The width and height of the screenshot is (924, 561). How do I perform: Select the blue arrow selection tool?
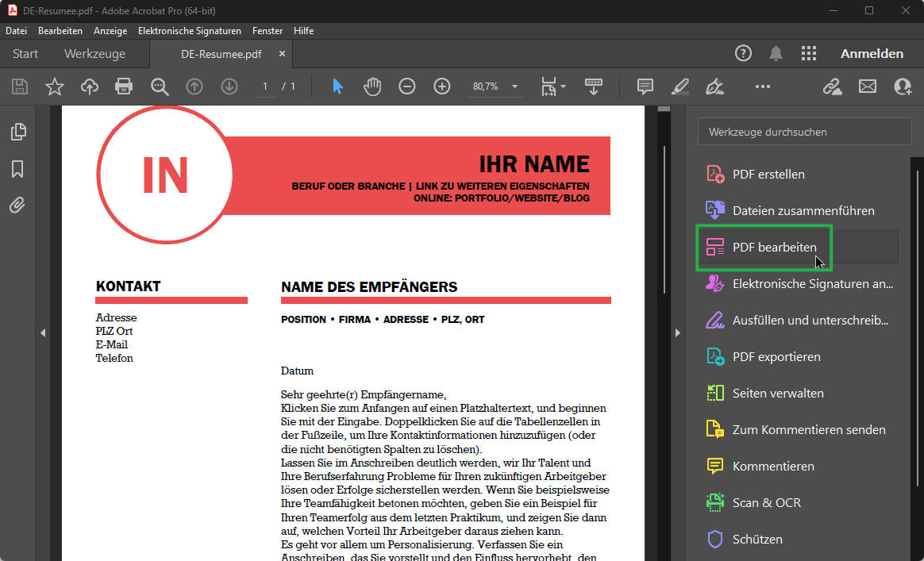(336, 86)
